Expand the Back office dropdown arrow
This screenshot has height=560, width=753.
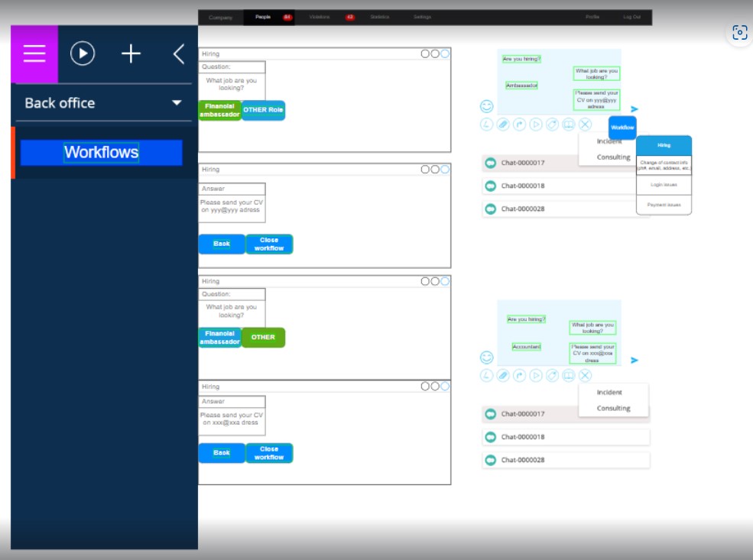[x=177, y=102]
